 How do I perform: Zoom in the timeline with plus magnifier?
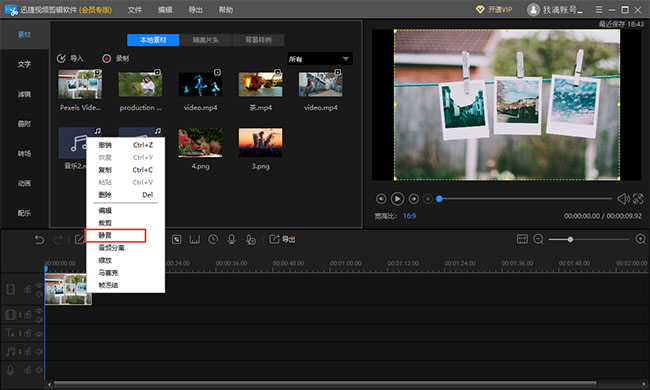point(640,239)
